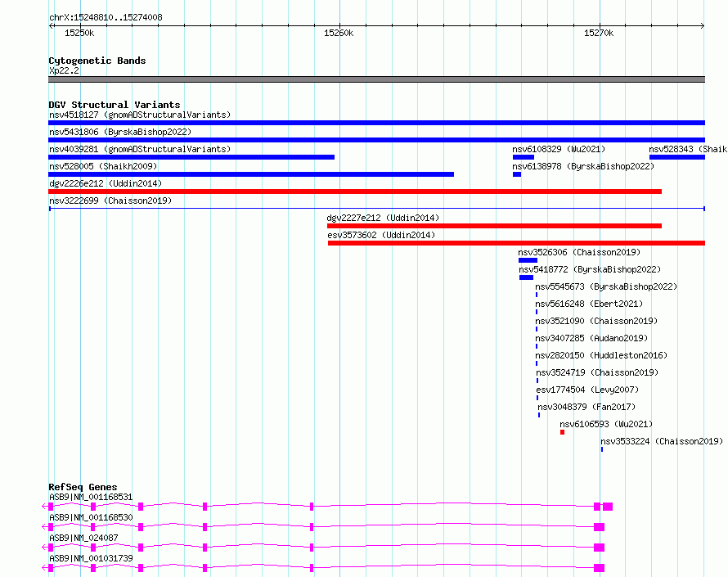Click the blue bar under nsv5431806
This screenshot has height=577, width=728.
(x=376, y=140)
